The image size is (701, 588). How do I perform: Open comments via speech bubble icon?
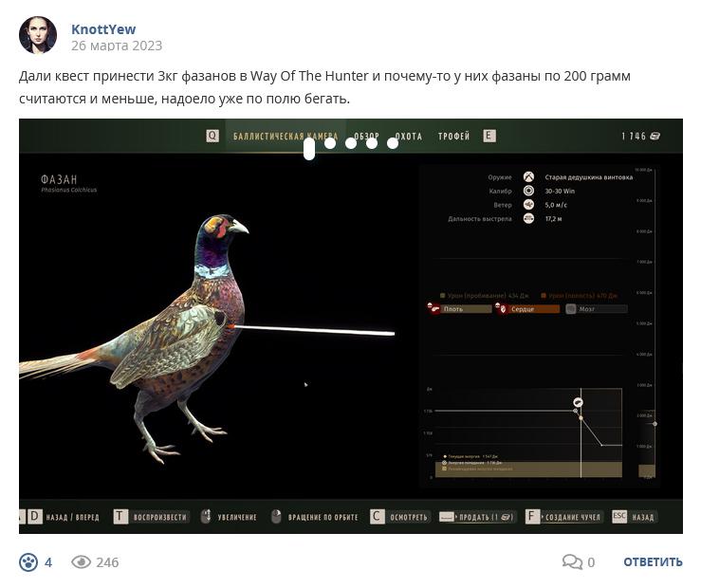tap(572, 561)
